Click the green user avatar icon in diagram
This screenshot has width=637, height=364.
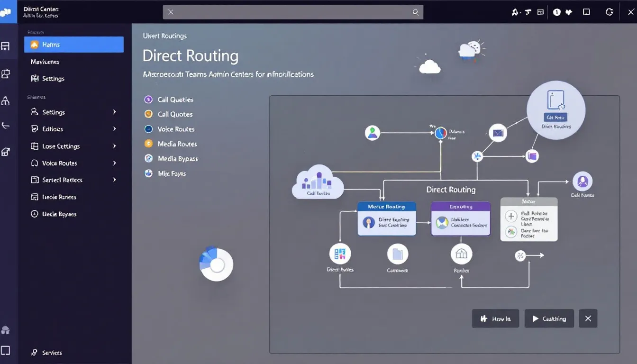tap(373, 133)
